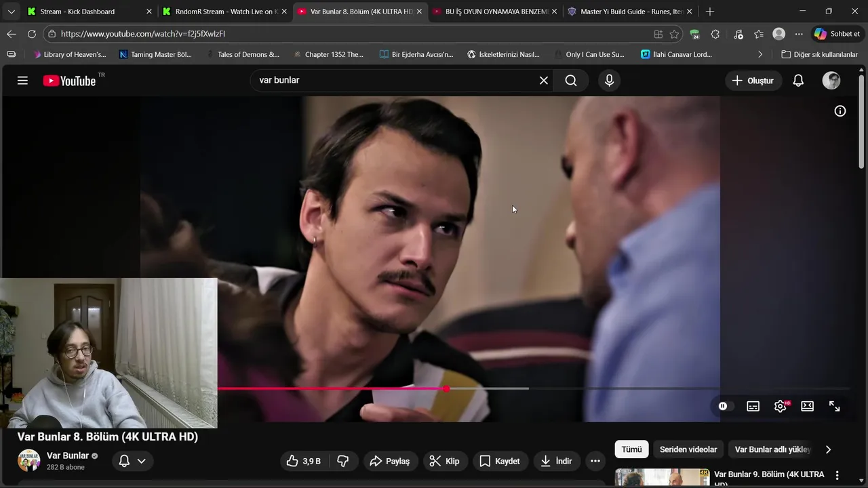Open Chapter 1352 The... bookmark
Screen dimensions: 868x488
(329, 54)
